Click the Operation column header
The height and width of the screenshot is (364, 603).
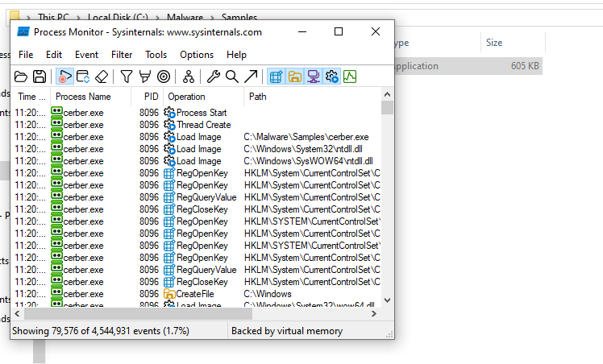[203, 97]
